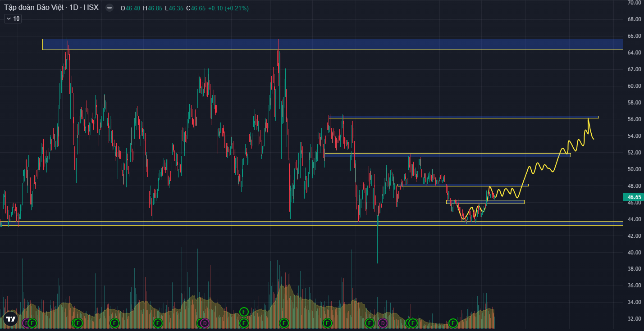This screenshot has height=331, width=644.
Task: Click the 66.00 price axis label
Action: pos(634,36)
